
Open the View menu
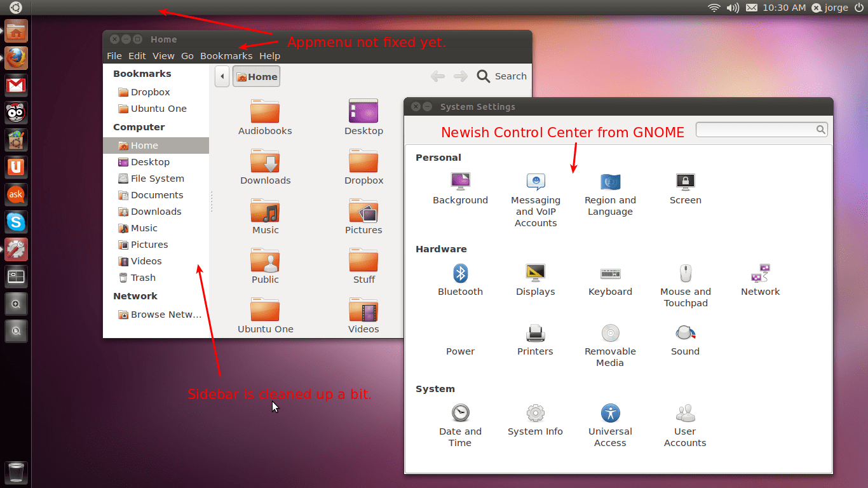pos(163,56)
